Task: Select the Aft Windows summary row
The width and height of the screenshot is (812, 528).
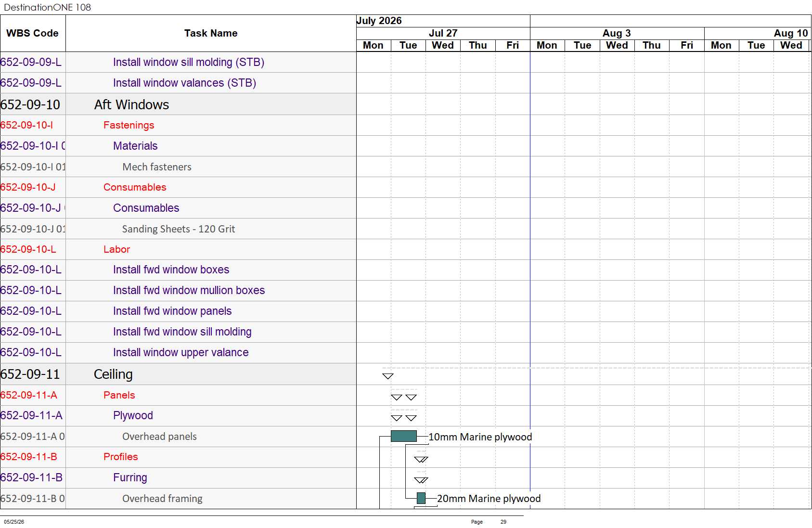Action: 178,104
